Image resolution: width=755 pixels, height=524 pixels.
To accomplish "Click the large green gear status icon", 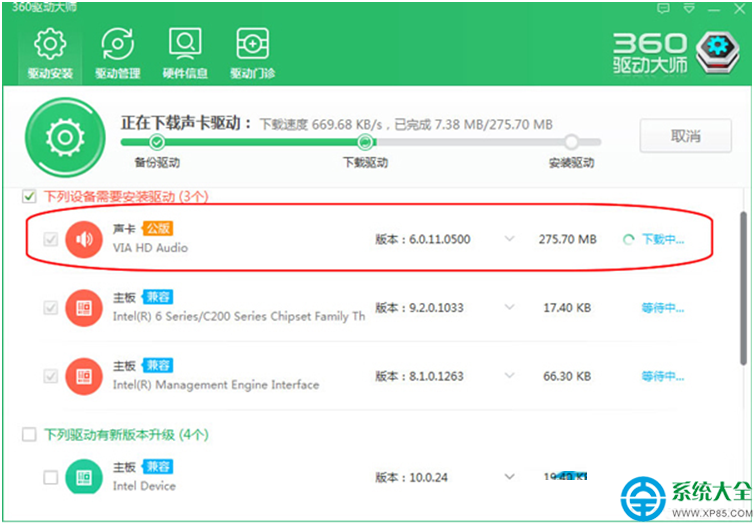I will click(x=65, y=138).
